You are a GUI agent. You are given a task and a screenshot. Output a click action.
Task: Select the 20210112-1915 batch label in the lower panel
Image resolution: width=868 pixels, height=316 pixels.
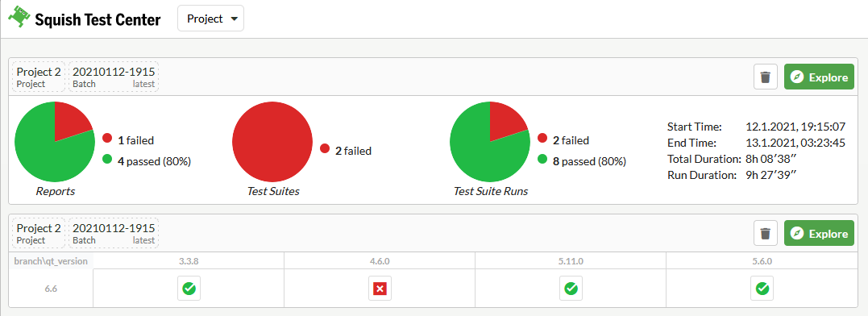click(114, 234)
